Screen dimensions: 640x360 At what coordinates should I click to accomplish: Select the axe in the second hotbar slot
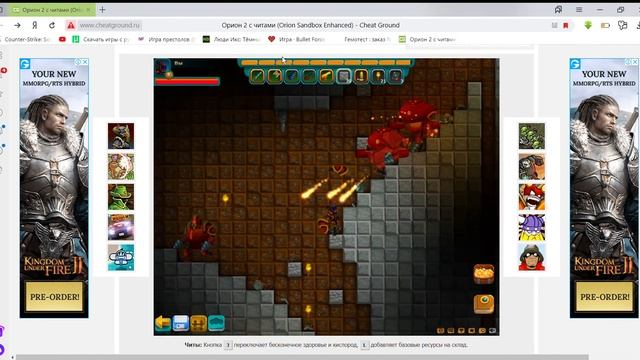[275, 76]
